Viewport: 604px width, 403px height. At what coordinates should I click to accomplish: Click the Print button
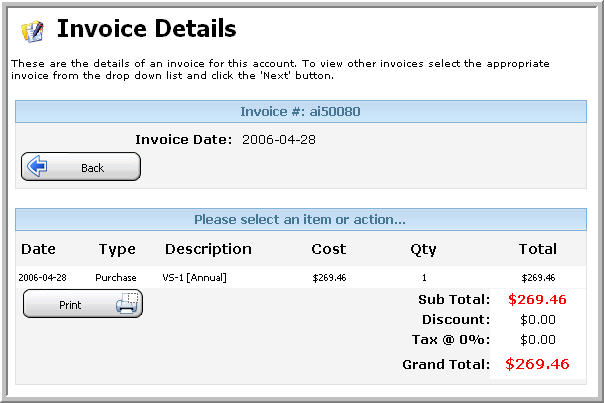[x=83, y=304]
